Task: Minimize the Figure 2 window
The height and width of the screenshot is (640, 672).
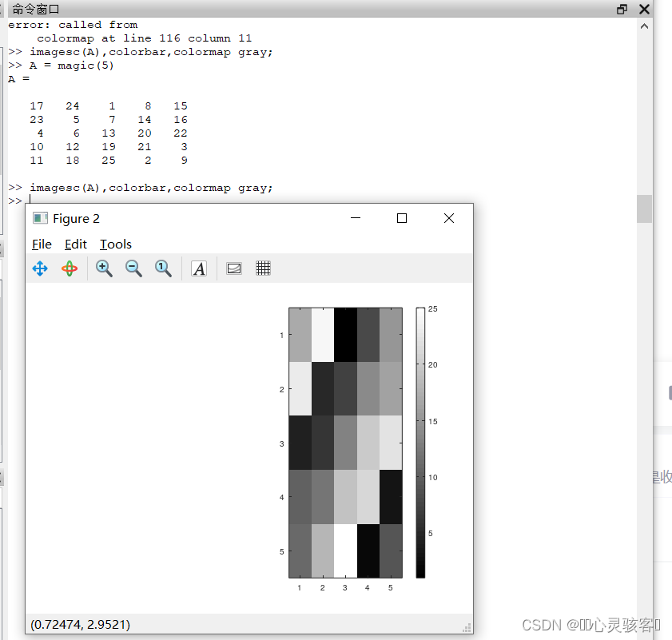Action: (x=356, y=218)
